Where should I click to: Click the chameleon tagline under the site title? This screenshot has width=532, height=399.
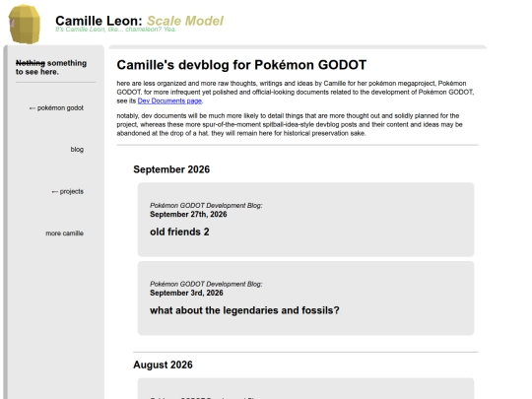pos(115,30)
